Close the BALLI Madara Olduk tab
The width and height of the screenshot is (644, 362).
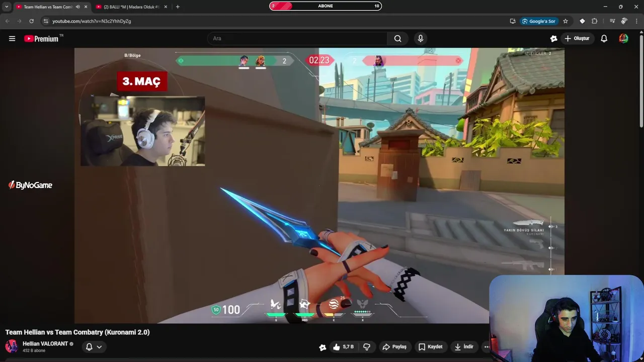166,7
